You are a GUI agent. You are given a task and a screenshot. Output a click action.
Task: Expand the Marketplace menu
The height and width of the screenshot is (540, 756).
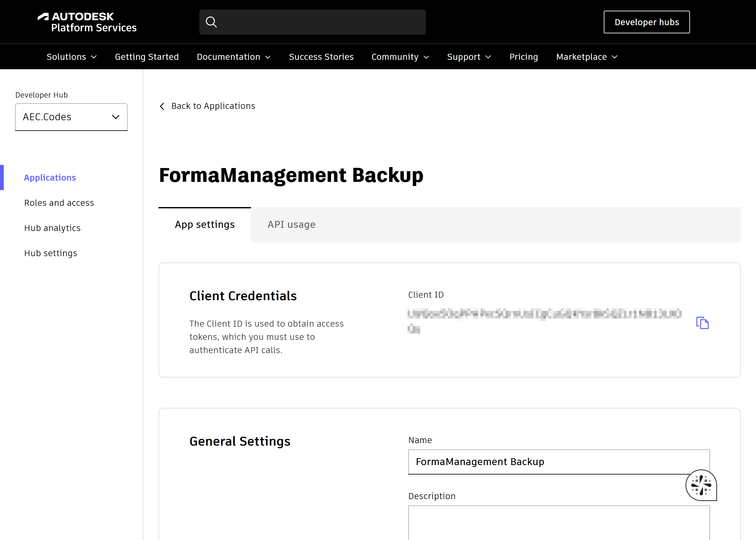pyautogui.click(x=587, y=57)
